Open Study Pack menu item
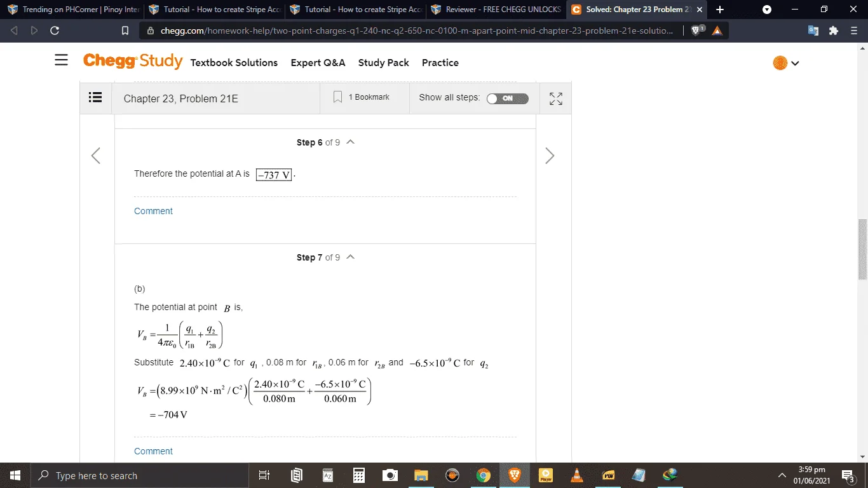The height and width of the screenshot is (488, 868). click(384, 62)
